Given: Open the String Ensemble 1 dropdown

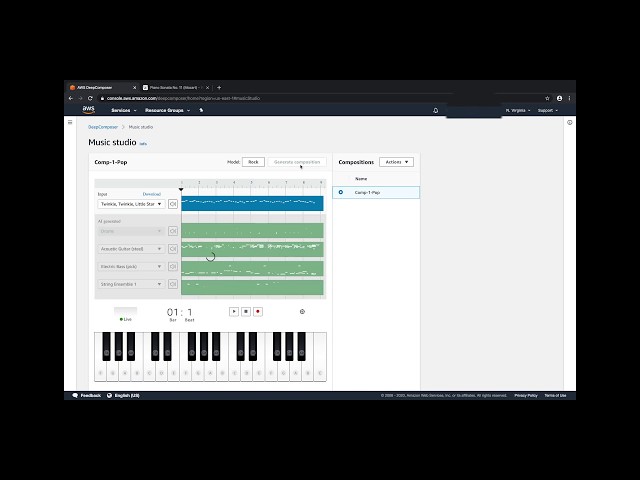Looking at the screenshot, I should [x=131, y=284].
